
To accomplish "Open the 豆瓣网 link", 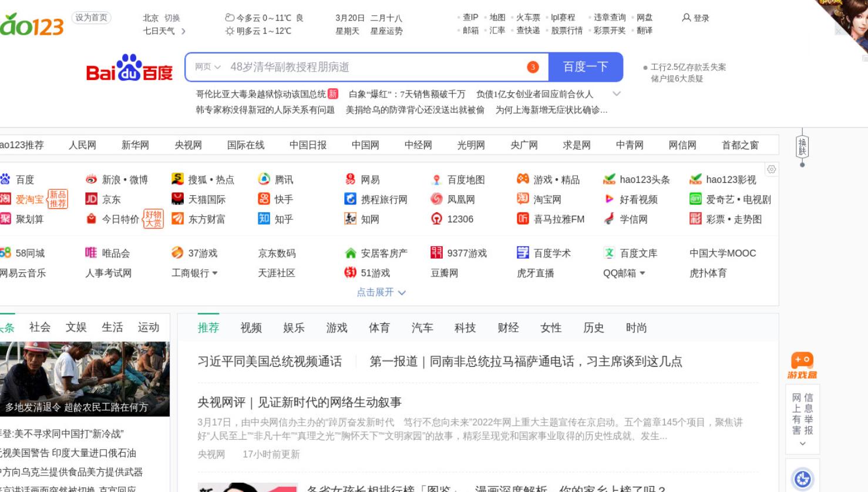I will (444, 273).
